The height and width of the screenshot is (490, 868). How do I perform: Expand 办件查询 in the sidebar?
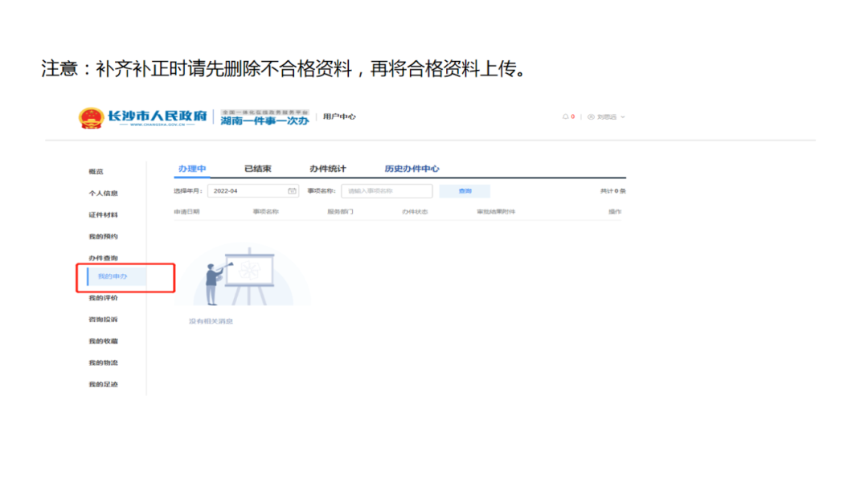coord(103,258)
